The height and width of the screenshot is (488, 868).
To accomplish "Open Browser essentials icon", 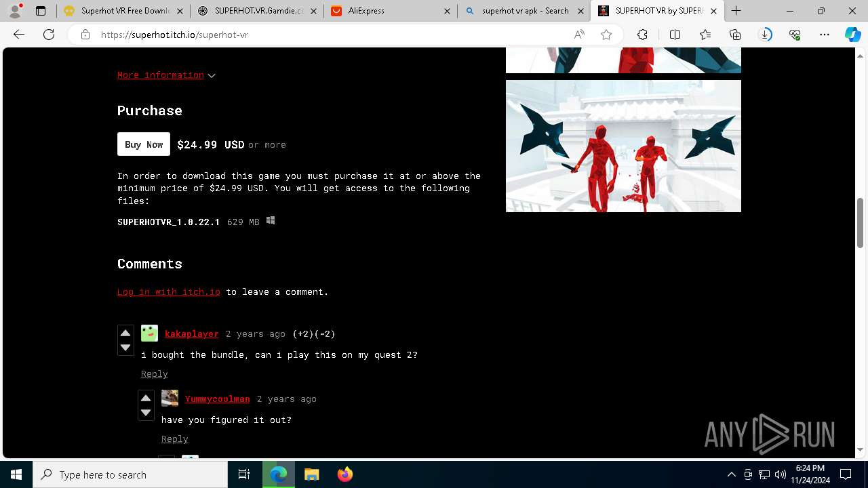I will click(x=795, y=35).
